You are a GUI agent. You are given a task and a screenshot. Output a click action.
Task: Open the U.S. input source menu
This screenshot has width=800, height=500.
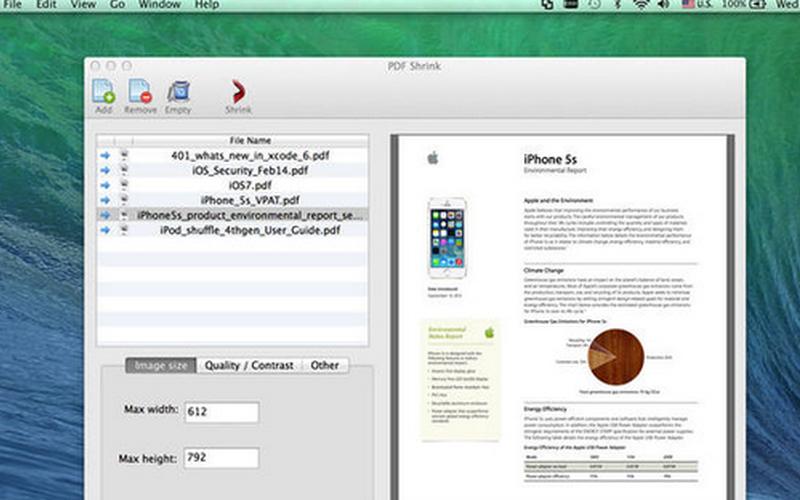coord(697,5)
